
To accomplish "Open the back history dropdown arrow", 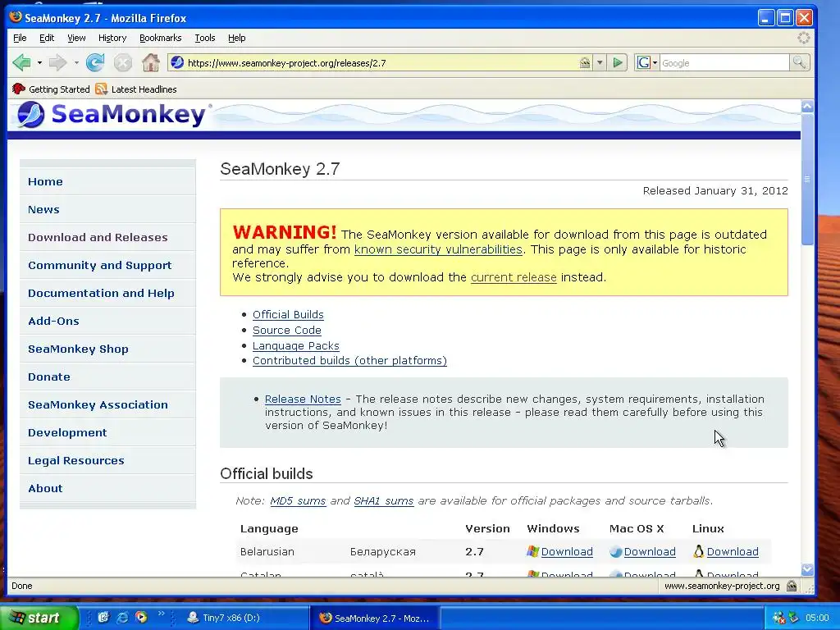I will click(x=39, y=62).
